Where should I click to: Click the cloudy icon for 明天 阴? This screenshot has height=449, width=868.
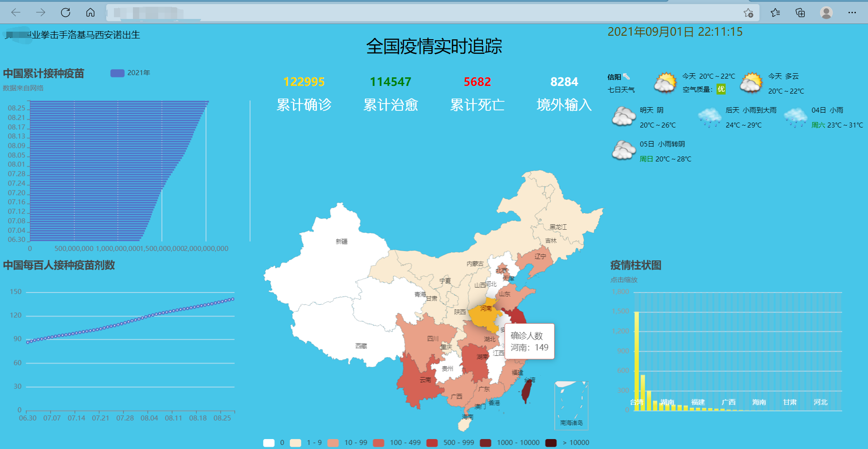point(623,117)
